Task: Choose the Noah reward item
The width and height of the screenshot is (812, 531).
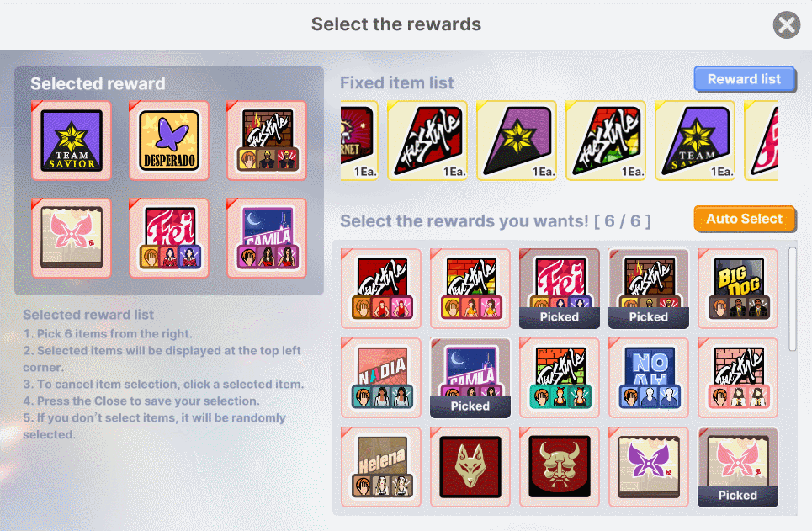Action: (x=649, y=378)
